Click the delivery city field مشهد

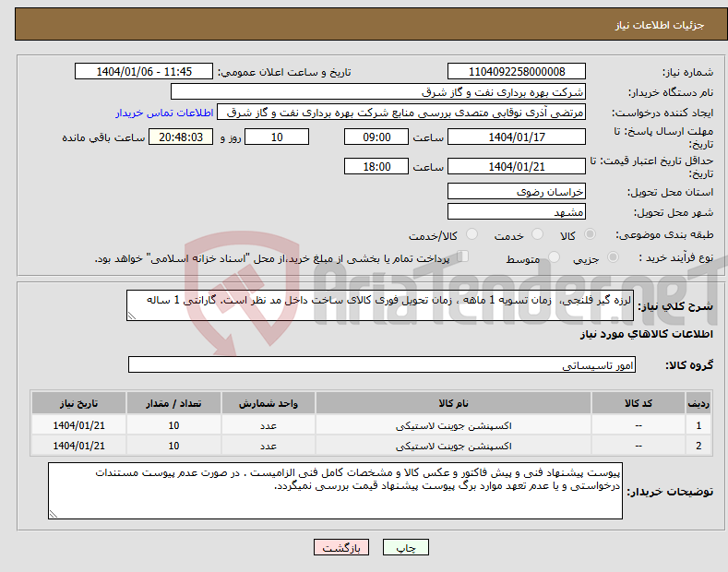pyautogui.click(x=517, y=211)
